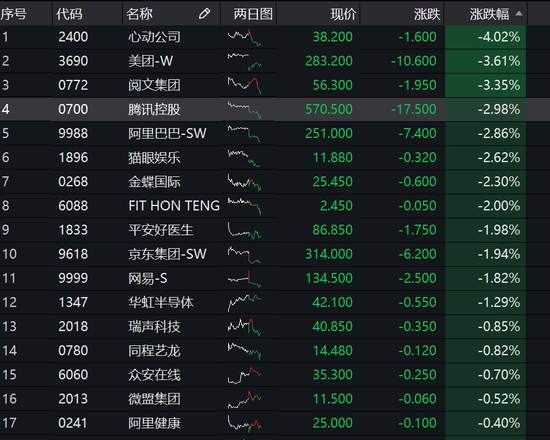
Task: Select stock name 华虹半导体
Action: click(x=161, y=303)
